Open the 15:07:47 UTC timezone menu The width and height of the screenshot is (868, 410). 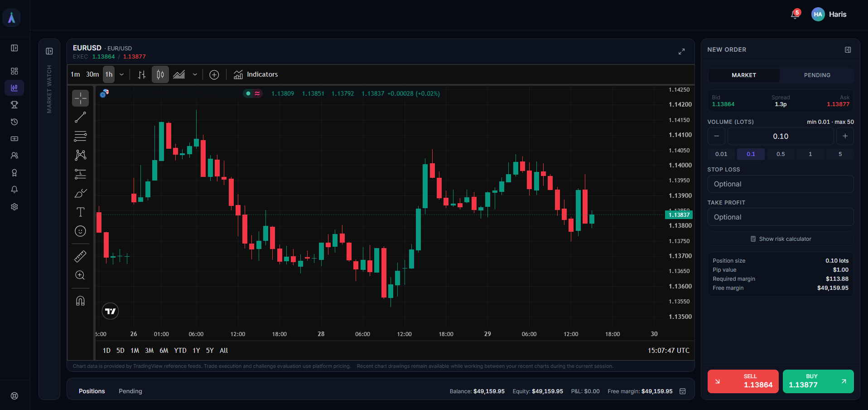(669, 351)
